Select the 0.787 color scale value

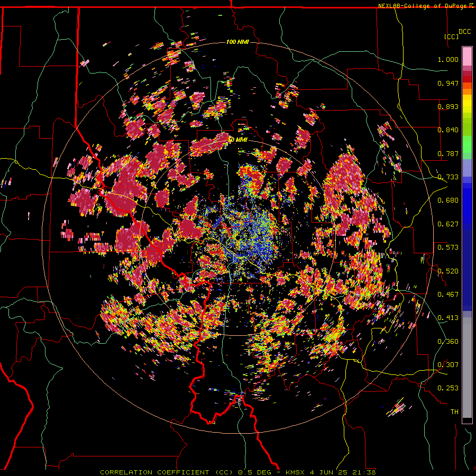point(448,153)
